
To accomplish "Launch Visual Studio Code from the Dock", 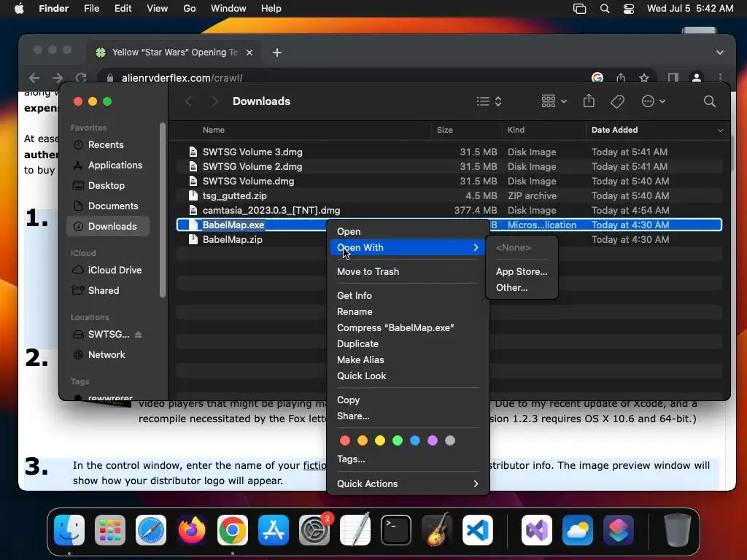I will (x=478, y=530).
